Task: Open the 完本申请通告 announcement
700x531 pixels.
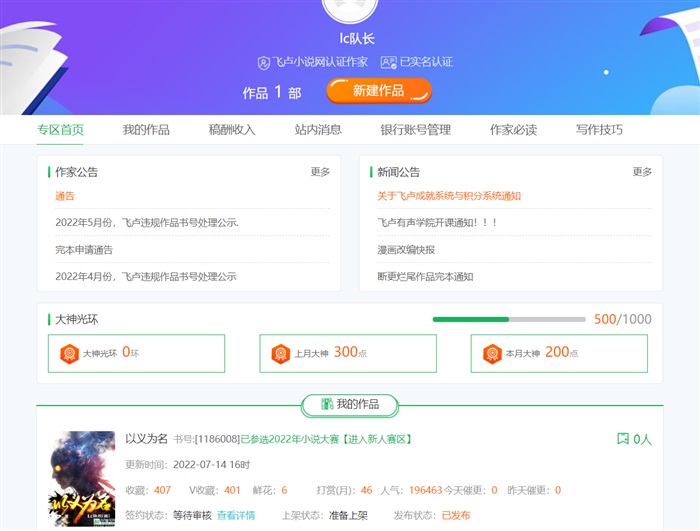Action: tap(84, 250)
